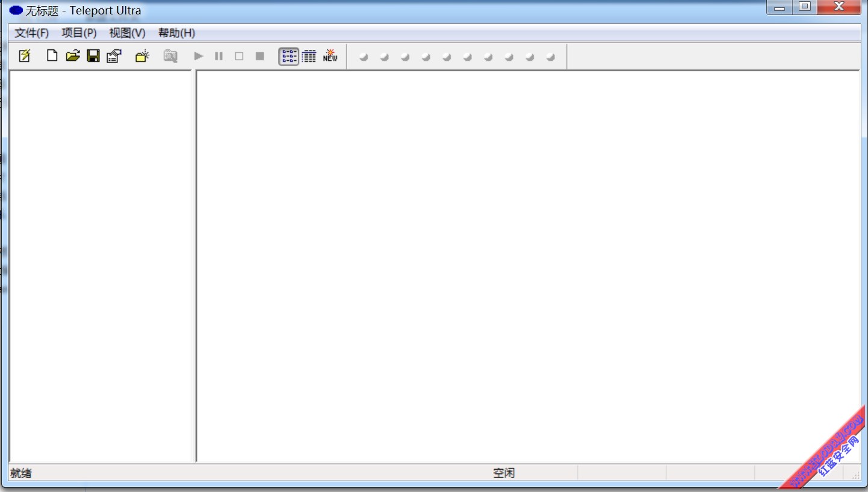Click the last thread status indicator ball

550,57
